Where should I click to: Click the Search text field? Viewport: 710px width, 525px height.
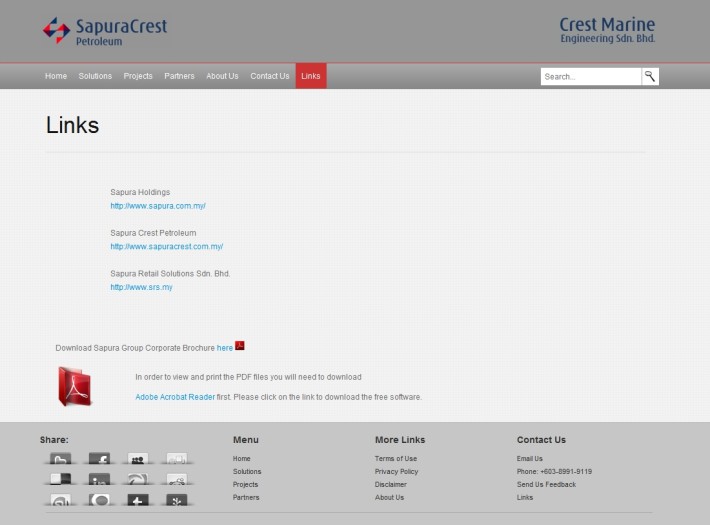pos(590,76)
